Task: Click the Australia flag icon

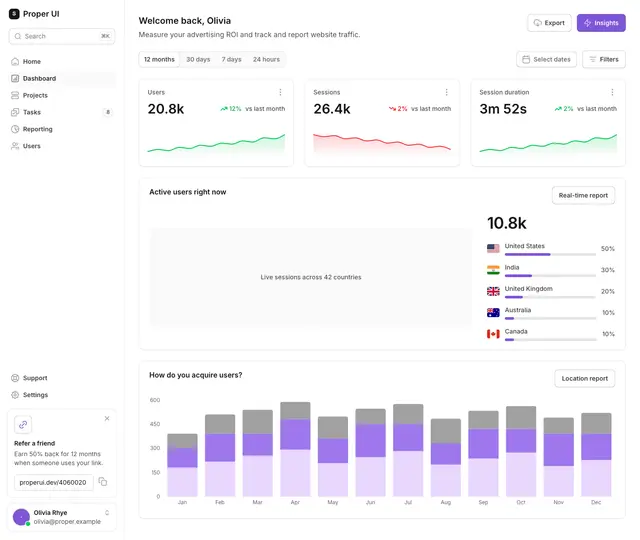Action: click(493, 313)
